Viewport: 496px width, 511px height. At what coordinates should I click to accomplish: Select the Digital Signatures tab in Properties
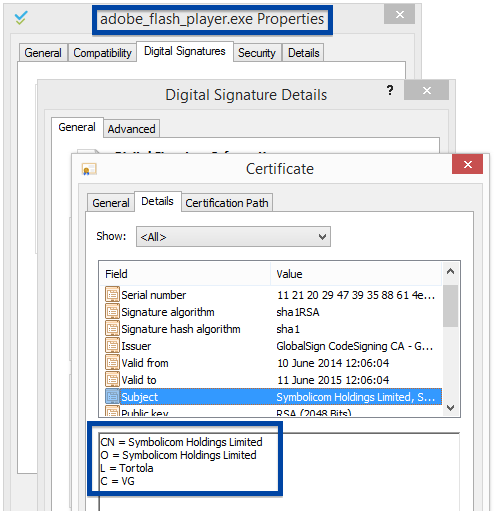(x=185, y=51)
